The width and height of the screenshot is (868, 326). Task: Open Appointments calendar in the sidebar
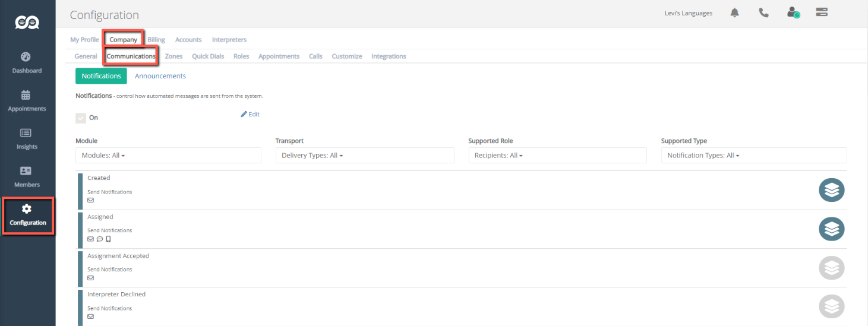pos(27,101)
